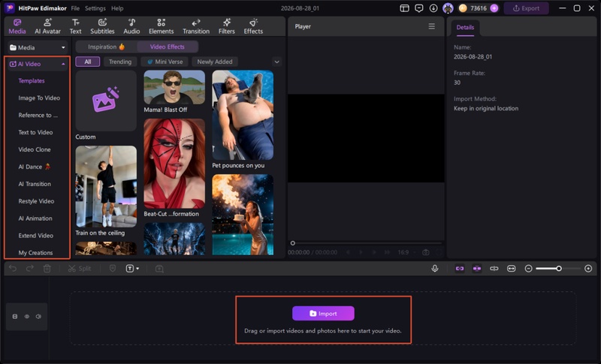Filter by Newly Added effects

(x=215, y=62)
